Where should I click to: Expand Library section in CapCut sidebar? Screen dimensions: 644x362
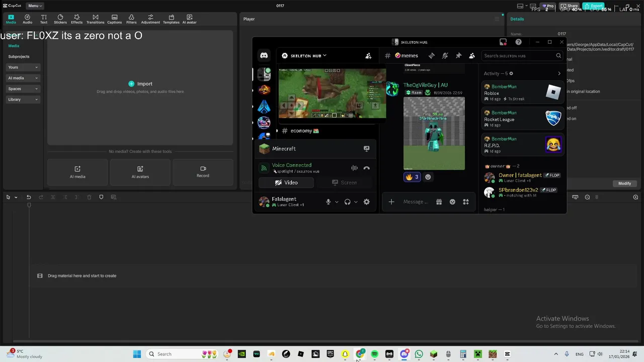[23, 100]
